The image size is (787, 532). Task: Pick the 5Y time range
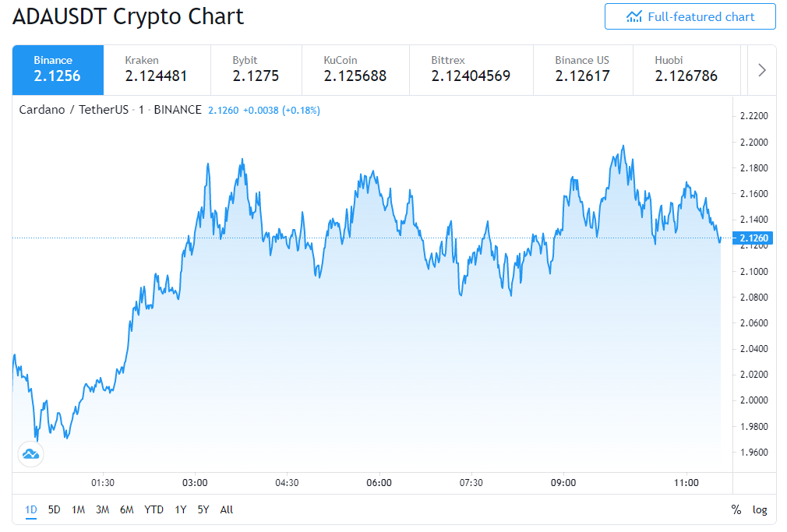click(x=203, y=510)
